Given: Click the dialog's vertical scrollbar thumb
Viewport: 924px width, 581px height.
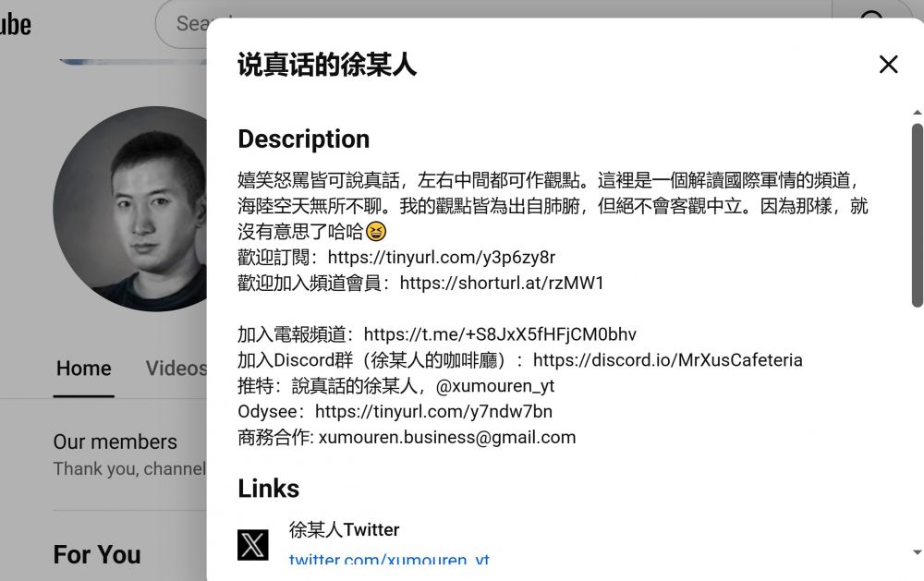Looking at the screenshot, I should (x=917, y=215).
